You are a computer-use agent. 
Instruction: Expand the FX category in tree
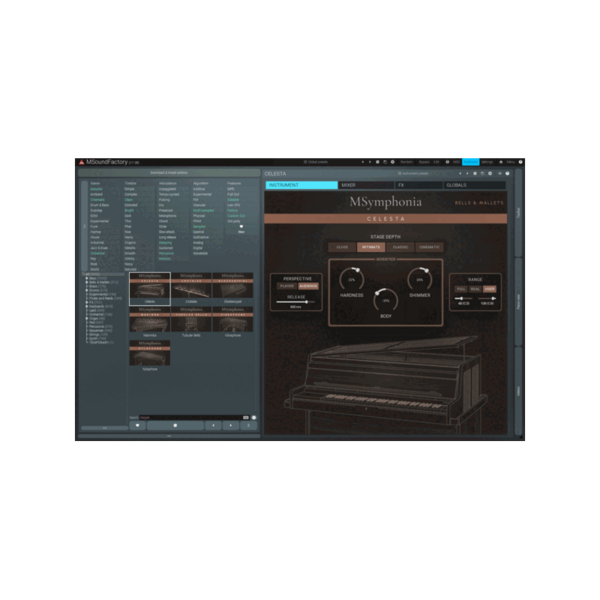(x=87, y=302)
